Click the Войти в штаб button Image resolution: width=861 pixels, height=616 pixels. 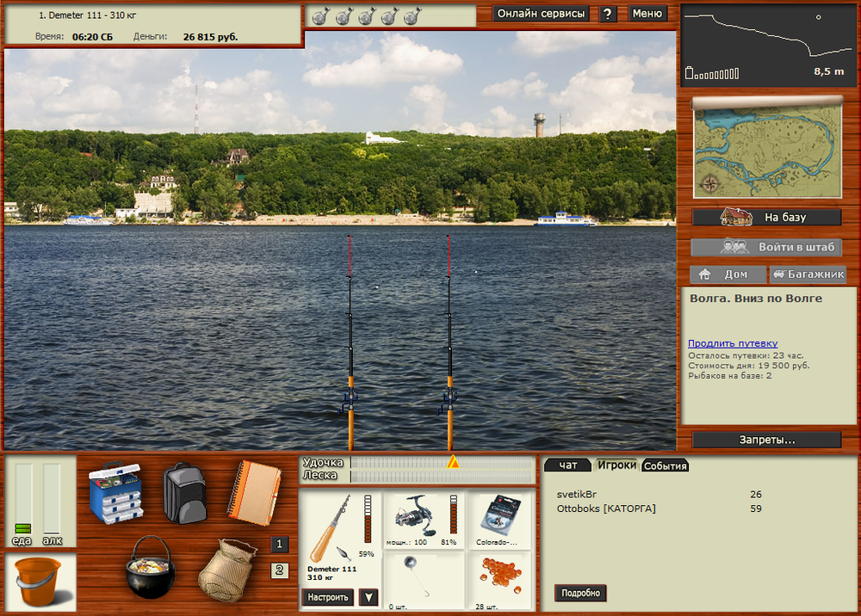766,248
